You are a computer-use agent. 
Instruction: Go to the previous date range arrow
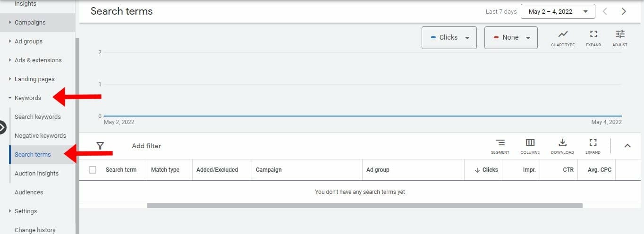(x=605, y=12)
